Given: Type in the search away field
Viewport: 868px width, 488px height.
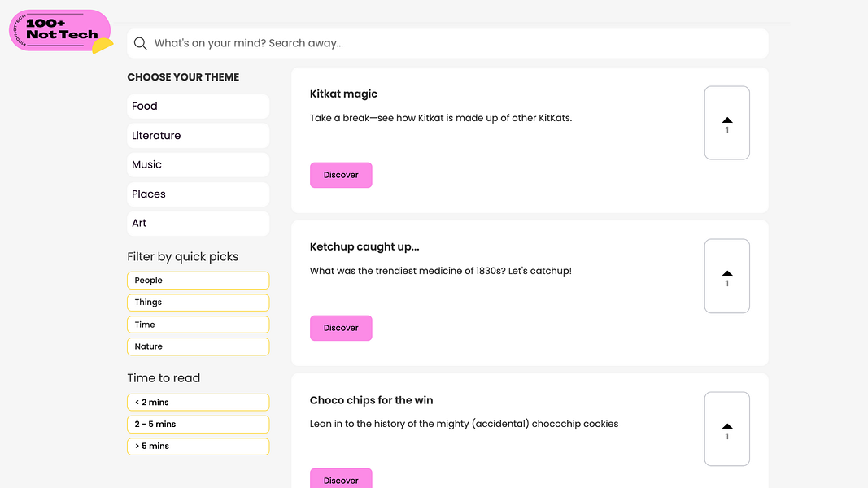Looking at the screenshot, I should pos(456,44).
